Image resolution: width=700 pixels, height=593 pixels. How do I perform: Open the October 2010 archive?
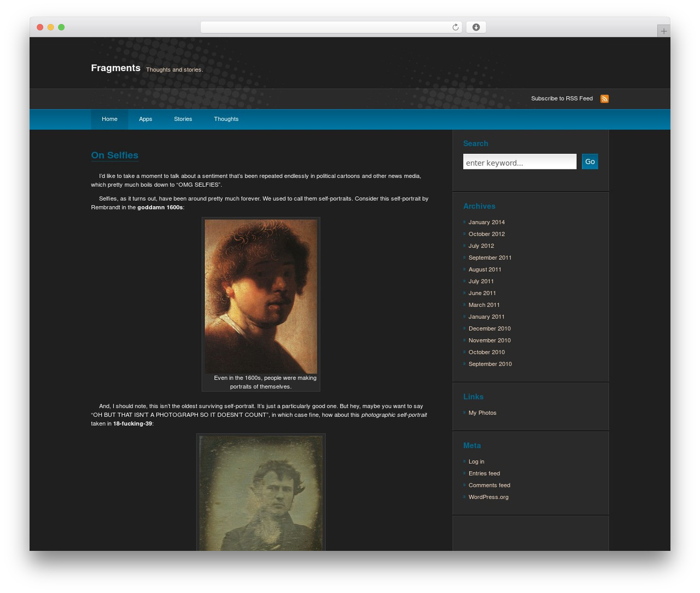point(487,352)
